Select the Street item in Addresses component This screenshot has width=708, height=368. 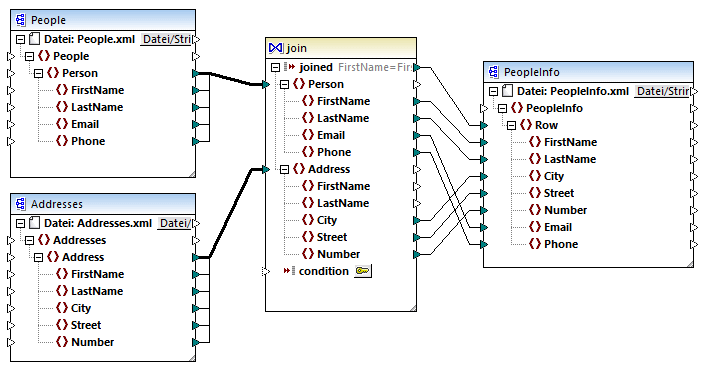86,325
